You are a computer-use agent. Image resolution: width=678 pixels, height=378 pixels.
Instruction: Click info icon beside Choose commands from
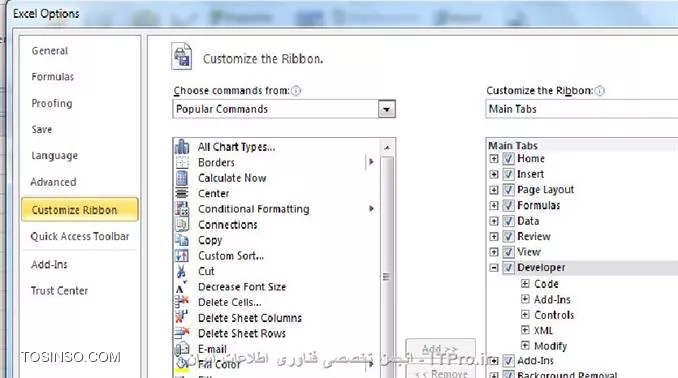296,90
